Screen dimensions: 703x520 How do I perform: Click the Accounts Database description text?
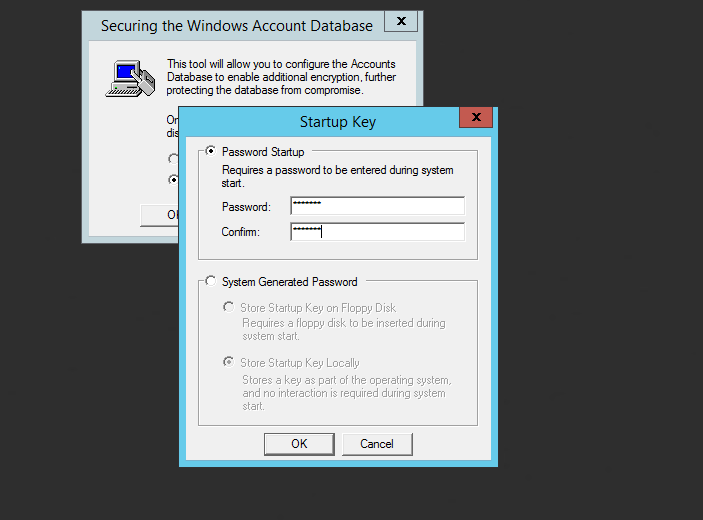281,77
